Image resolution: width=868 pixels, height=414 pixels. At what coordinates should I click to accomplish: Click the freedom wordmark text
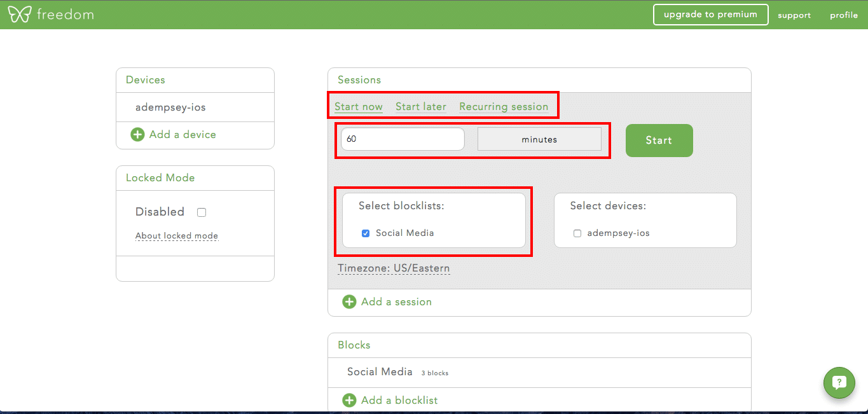[x=65, y=14]
